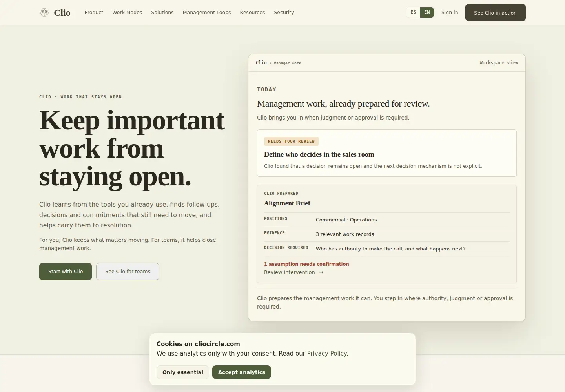Click the CLIO PREPARED label
Screen dimensions: 565x392
[x=281, y=194]
